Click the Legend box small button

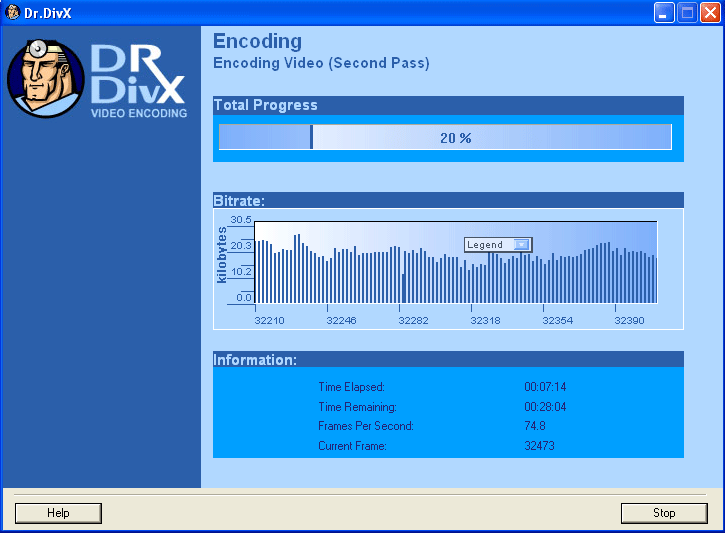(x=520, y=245)
